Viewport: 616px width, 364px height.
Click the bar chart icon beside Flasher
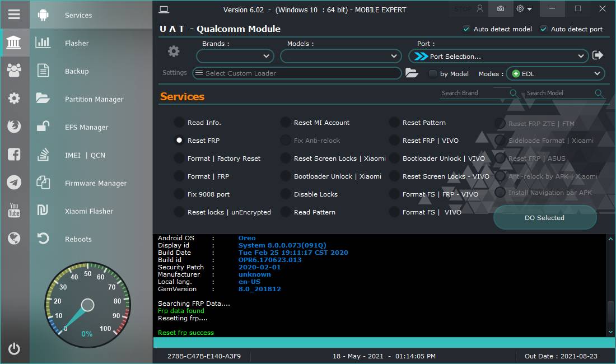click(x=43, y=43)
